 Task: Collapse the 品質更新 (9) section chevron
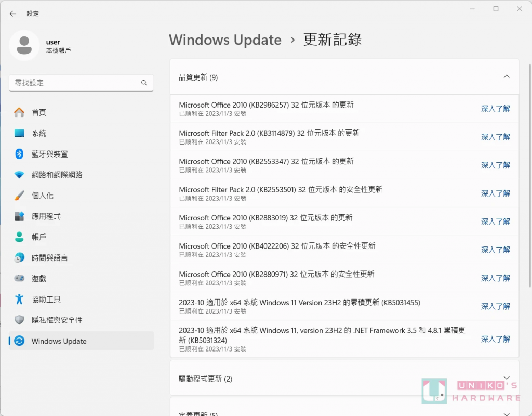tap(507, 77)
